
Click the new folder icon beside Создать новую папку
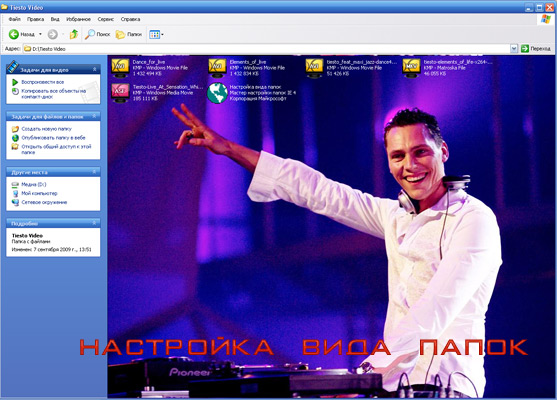pos(15,129)
